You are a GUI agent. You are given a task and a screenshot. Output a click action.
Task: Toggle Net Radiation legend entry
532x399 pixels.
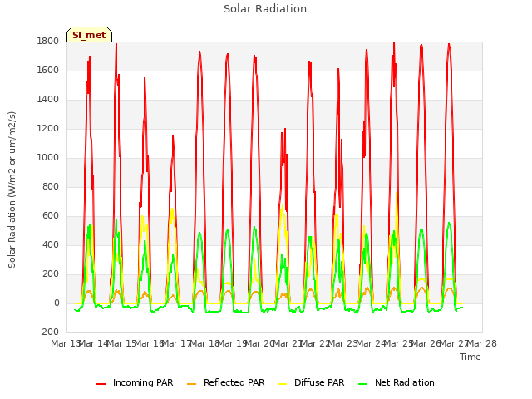click(397, 382)
